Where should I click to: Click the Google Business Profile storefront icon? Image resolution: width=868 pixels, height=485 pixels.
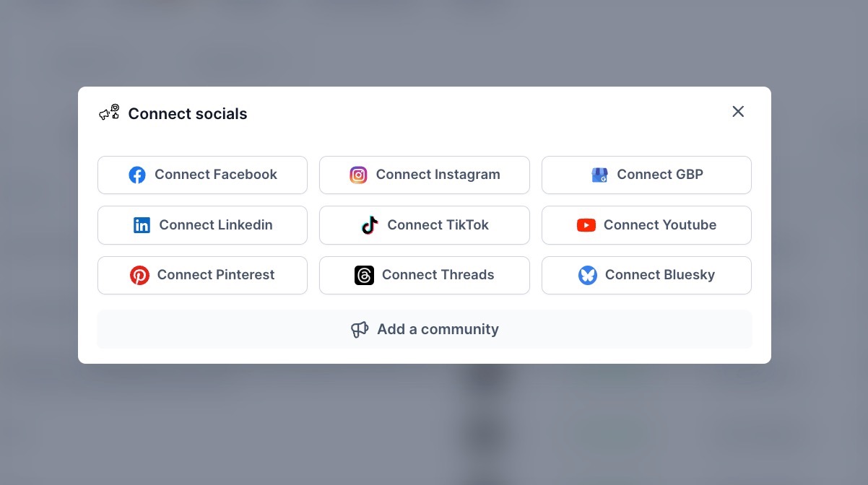(x=599, y=175)
